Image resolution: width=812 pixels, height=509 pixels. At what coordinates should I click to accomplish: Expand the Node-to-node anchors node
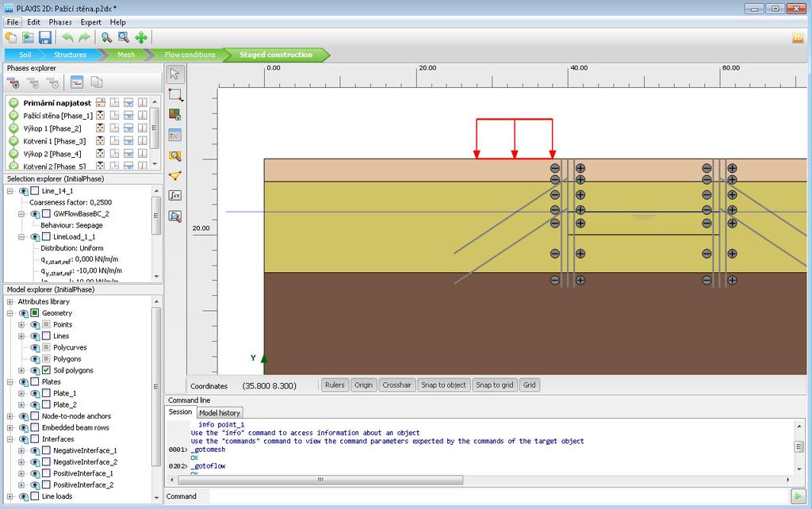(x=10, y=416)
